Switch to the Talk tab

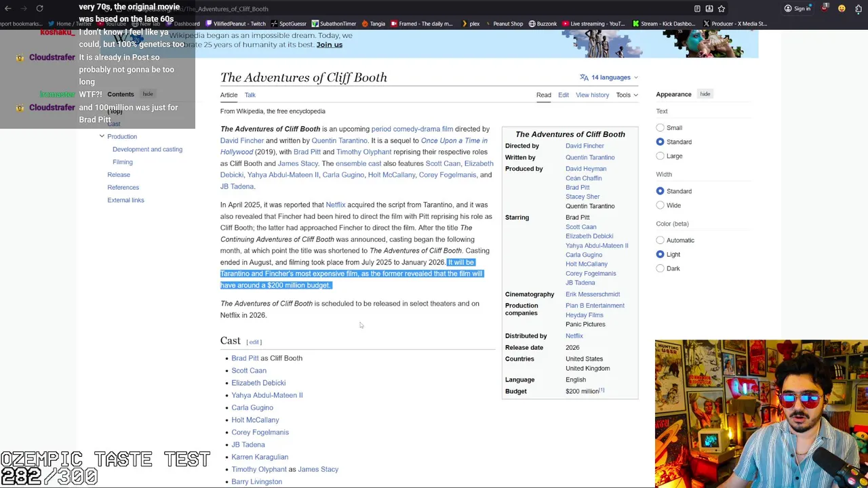(250, 95)
